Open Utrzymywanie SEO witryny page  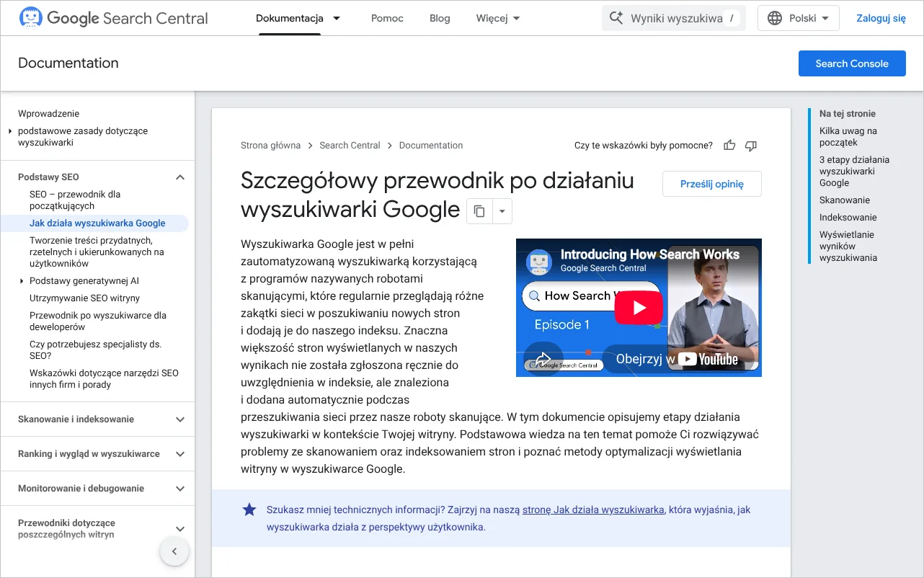coord(85,298)
